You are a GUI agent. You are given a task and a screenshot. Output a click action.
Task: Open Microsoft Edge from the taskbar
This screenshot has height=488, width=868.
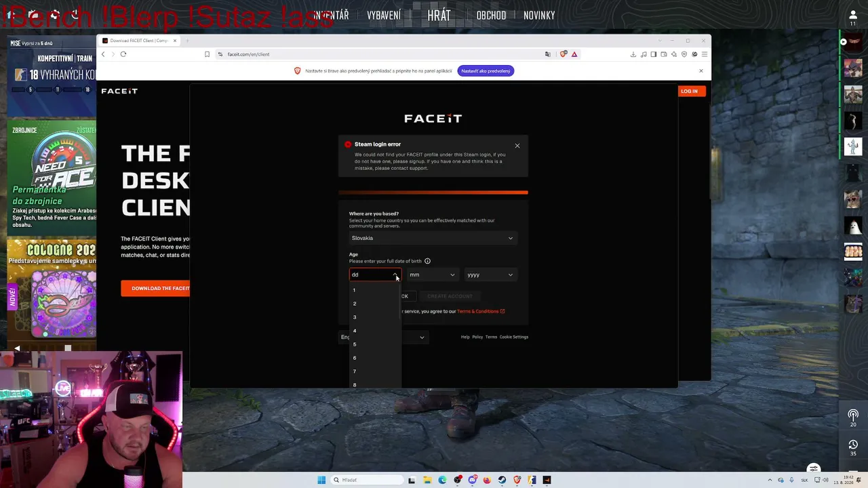[442, 480]
